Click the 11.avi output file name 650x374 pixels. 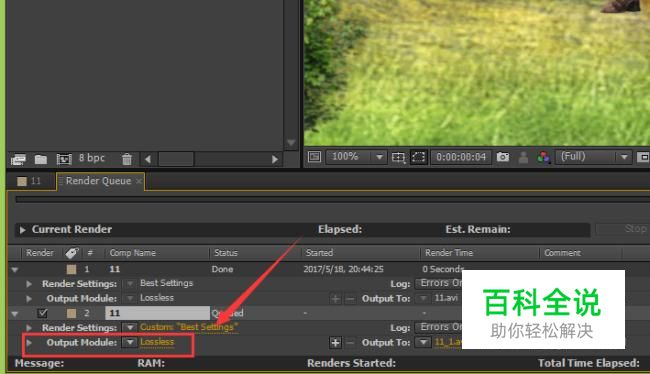446,298
